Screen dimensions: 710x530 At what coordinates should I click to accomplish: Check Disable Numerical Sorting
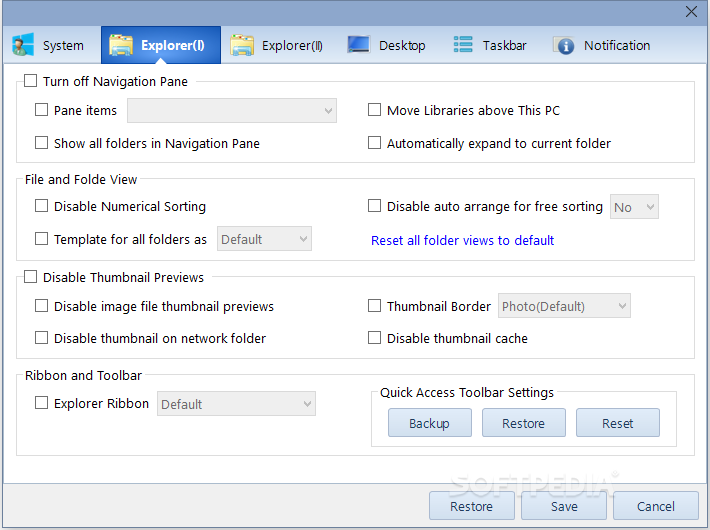[42, 206]
